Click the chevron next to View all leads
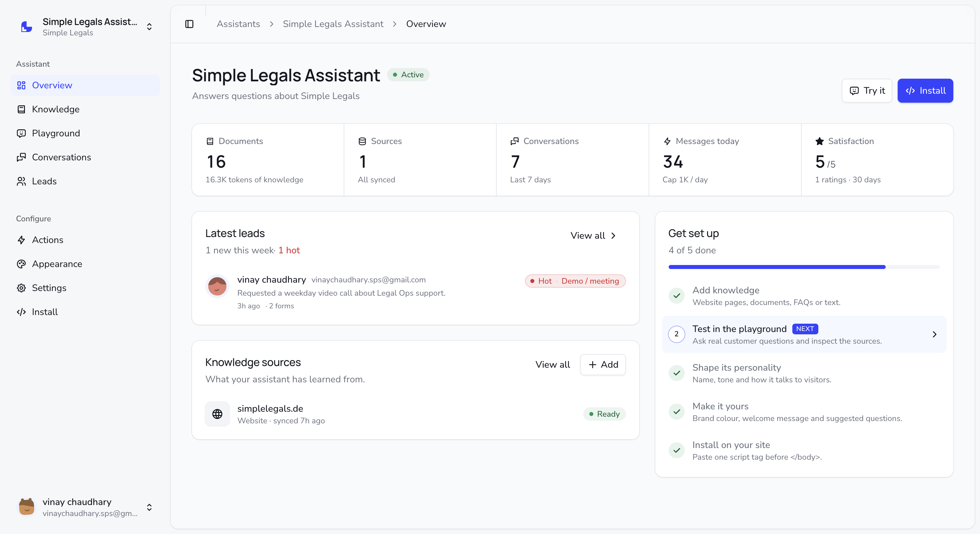980x534 pixels. pos(613,236)
